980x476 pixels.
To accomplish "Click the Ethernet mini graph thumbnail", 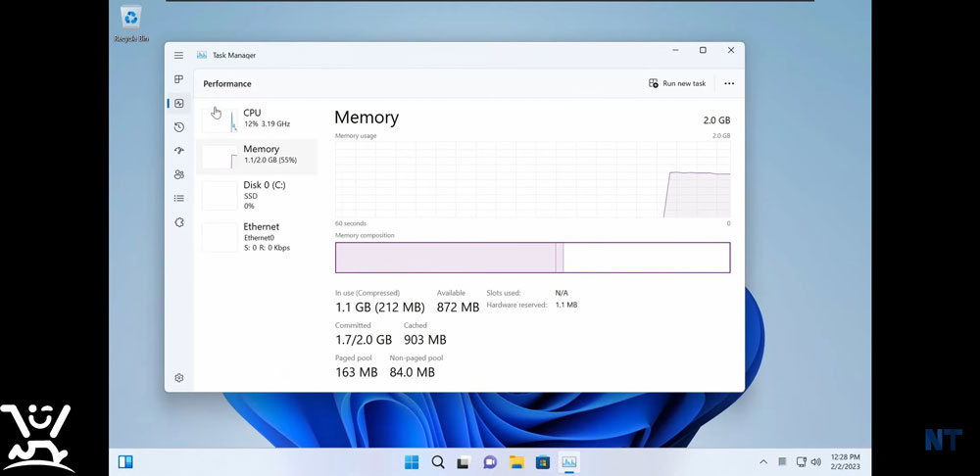I will point(220,237).
